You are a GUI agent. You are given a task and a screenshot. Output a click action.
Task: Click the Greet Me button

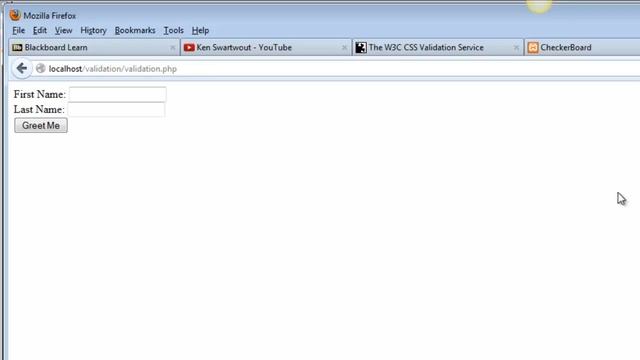pyautogui.click(x=41, y=126)
